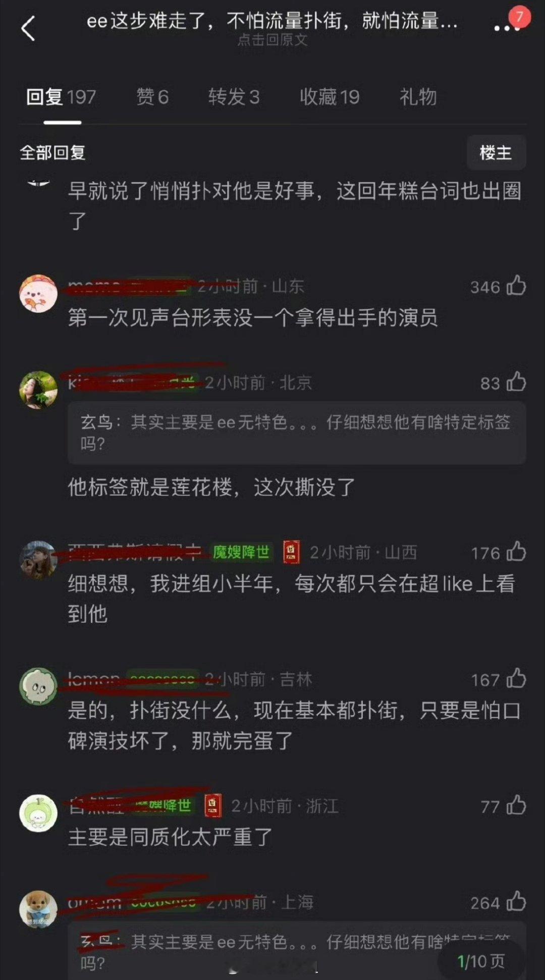Viewport: 545px width, 980px height.
Task: Like the Beijing comment with 83 likes
Action: tap(516, 382)
